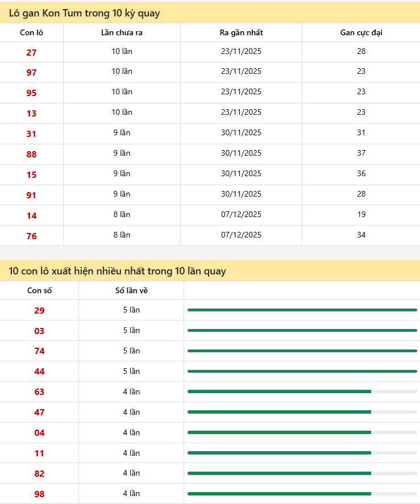Click gan cực đại value 37
This screenshot has width=420, height=504.
361,153
